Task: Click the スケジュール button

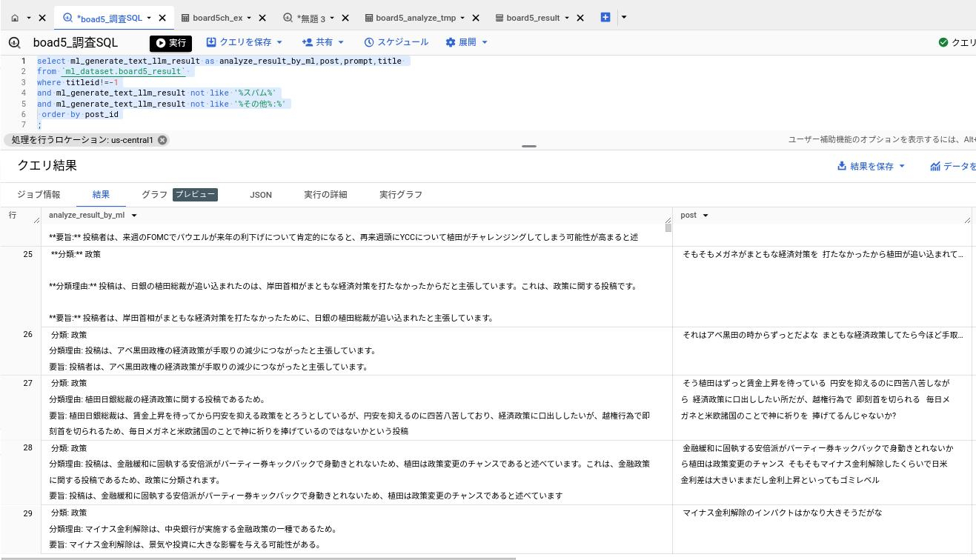Action: (396, 42)
